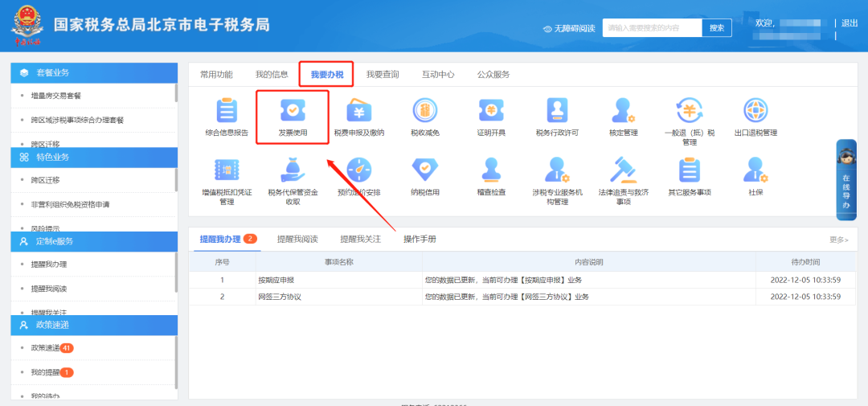Click the 套餐业务 panel header

[x=95, y=72]
